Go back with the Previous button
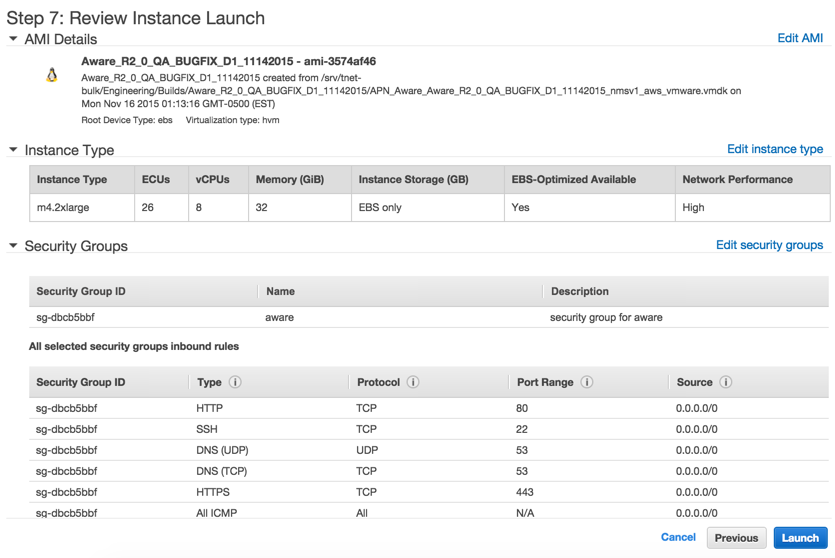The width and height of the screenshot is (835, 558). pos(736,538)
